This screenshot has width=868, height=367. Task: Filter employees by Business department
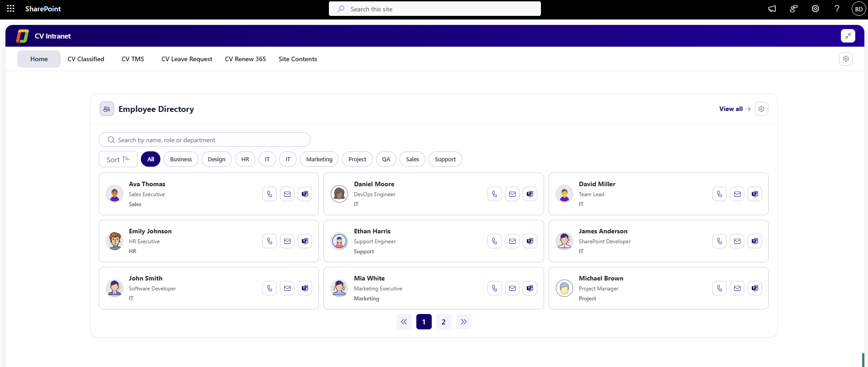[181, 159]
